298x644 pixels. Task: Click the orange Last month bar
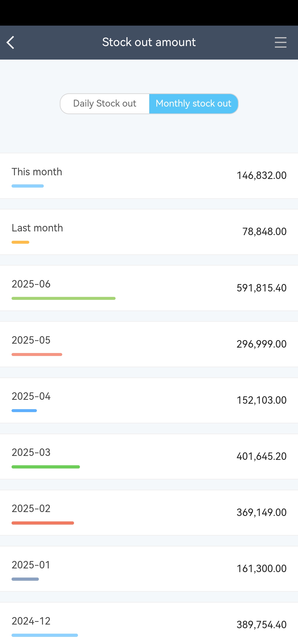[x=20, y=242]
